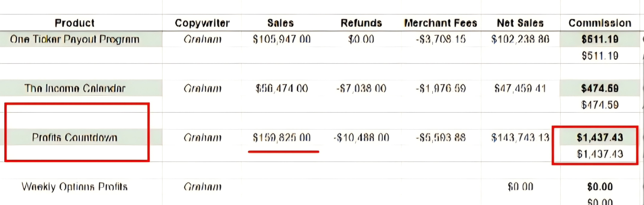
Task: Click the Refunds column header
Action: [361, 23]
